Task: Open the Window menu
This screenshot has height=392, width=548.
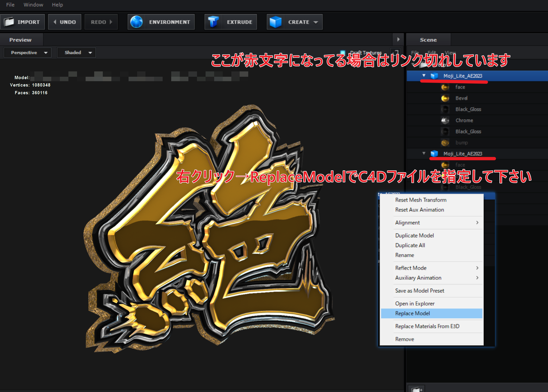Action: tap(33, 5)
